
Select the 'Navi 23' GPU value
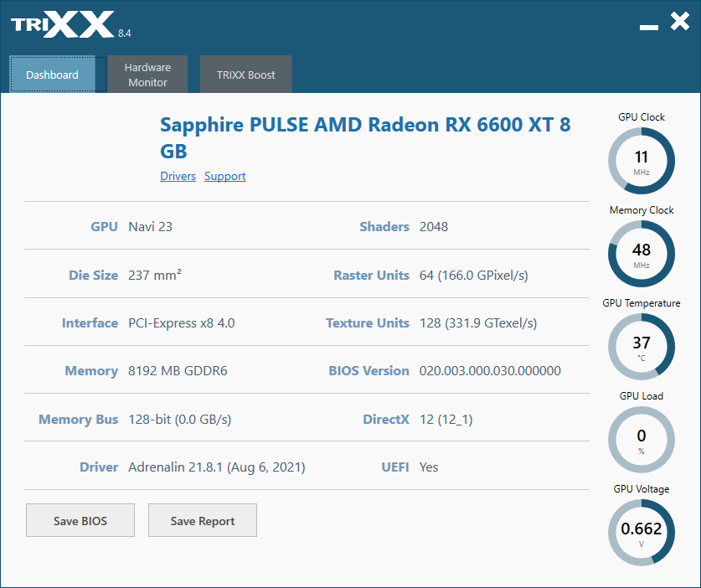tap(150, 227)
